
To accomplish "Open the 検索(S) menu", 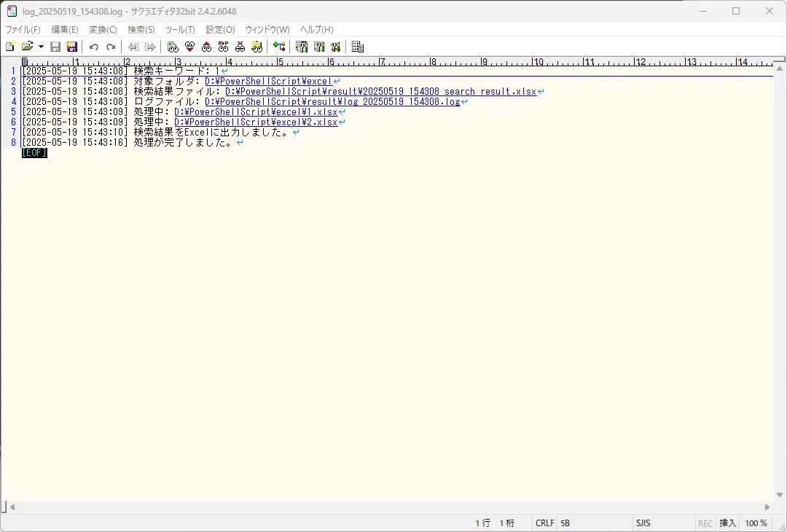I will coord(141,30).
